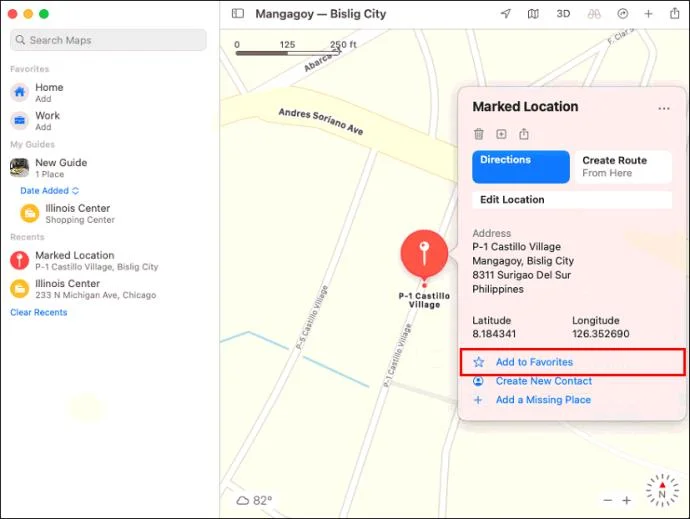This screenshot has height=519, width=690.
Task: Open the map mode selector icon
Action: [x=533, y=14]
